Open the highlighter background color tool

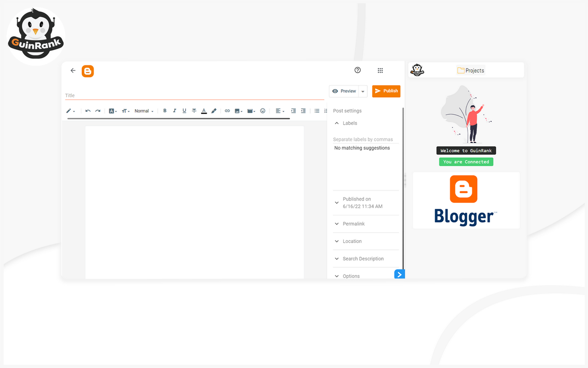(x=214, y=111)
